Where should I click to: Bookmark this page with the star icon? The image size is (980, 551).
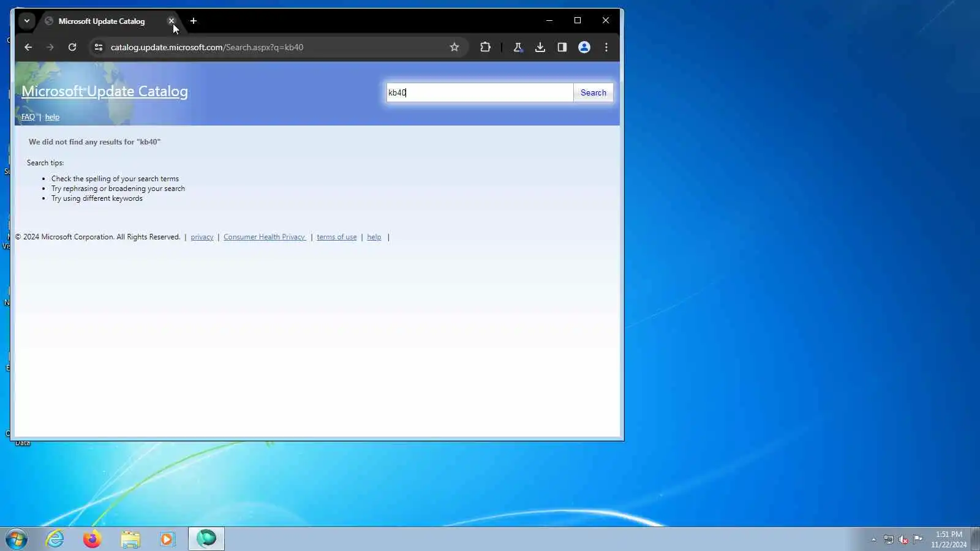coord(454,47)
